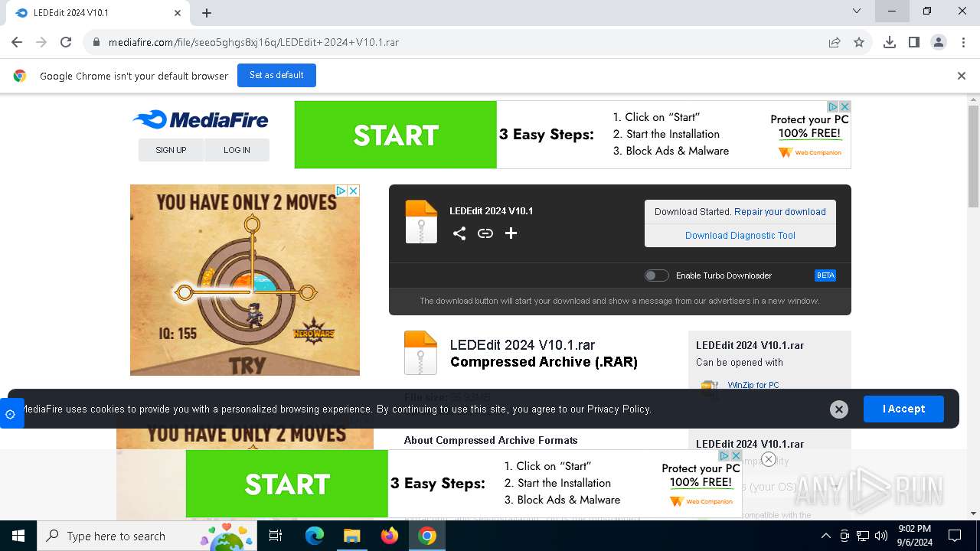
Task: Close the top banner ad
Action: click(x=844, y=106)
